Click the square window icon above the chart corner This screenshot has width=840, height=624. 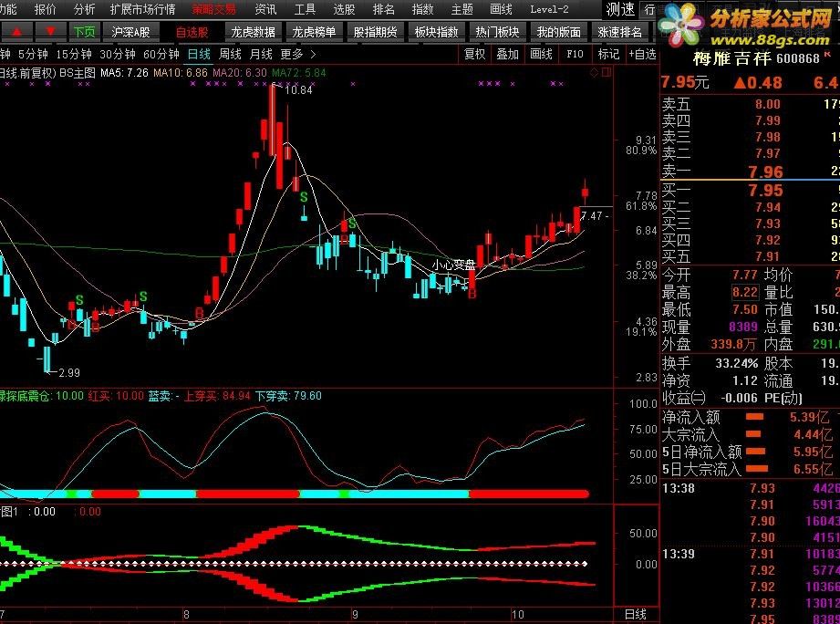pos(607,72)
